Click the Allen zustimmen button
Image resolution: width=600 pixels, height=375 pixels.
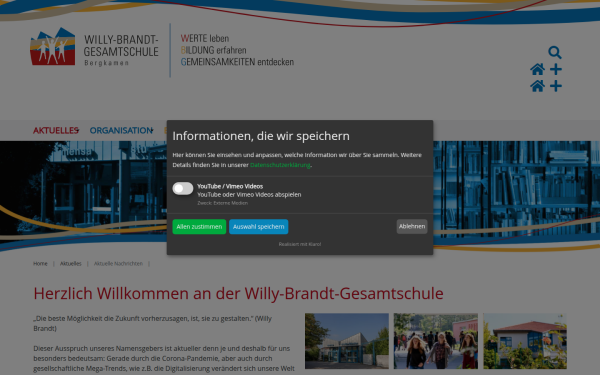199,227
